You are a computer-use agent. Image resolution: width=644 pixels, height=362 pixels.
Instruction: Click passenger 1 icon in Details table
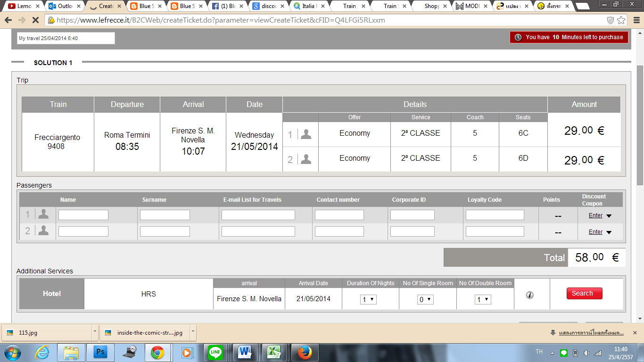tap(306, 134)
